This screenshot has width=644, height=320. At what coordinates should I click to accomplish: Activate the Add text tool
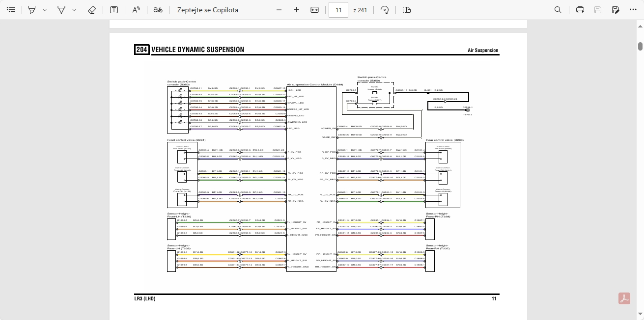[x=113, y=10]
